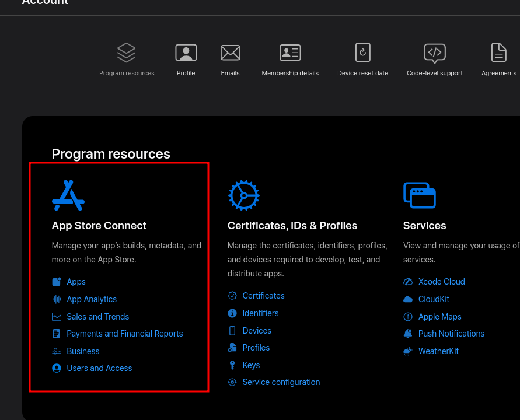
Task: Open the Membership details card icon
Action: 290,52
